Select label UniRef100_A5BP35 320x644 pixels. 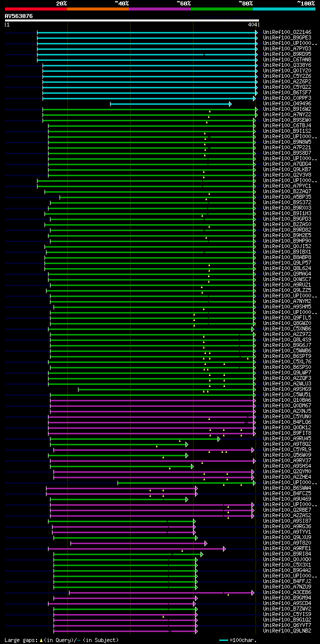(x=287, y=197)
